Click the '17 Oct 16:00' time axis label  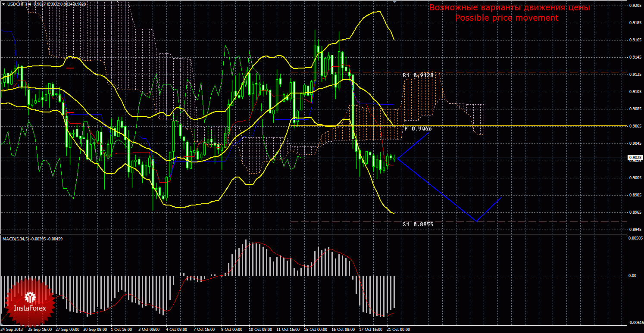coord(372,330)
